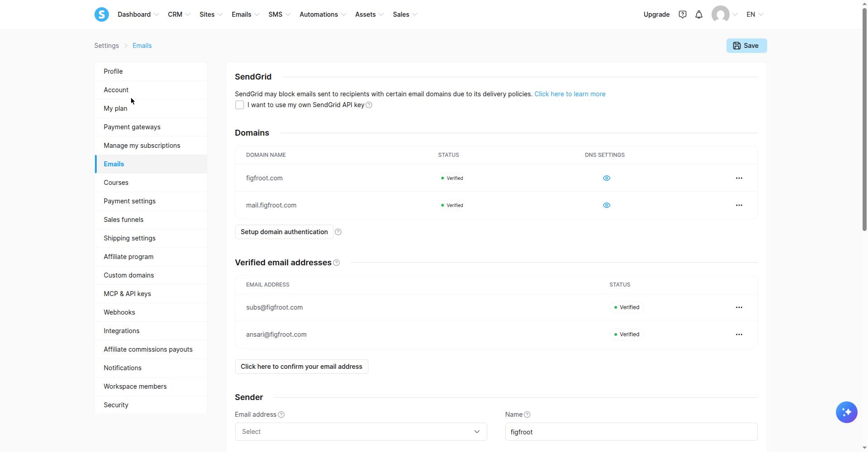This screenshot has height=452, width=868.
Task: Open the Profile settings tab
Action: [151, 71]
